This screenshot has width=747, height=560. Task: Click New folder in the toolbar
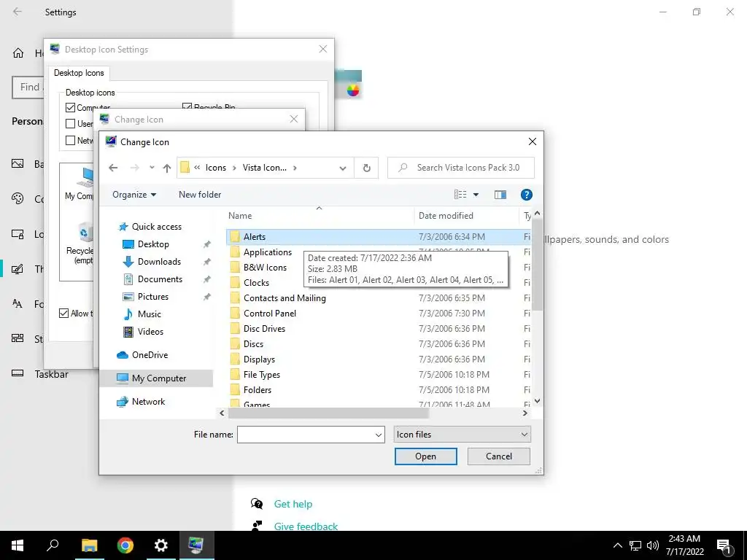click(200, 195)
